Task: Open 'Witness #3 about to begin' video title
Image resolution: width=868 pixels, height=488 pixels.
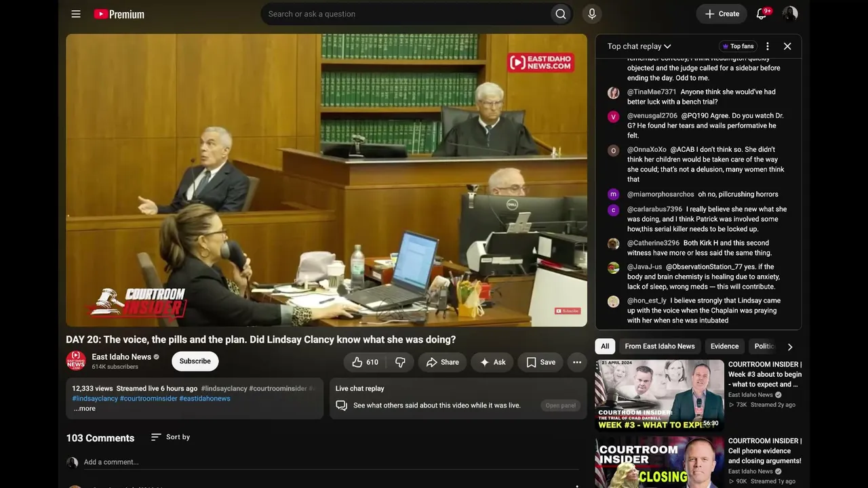Action: click(x=765, y=374)
